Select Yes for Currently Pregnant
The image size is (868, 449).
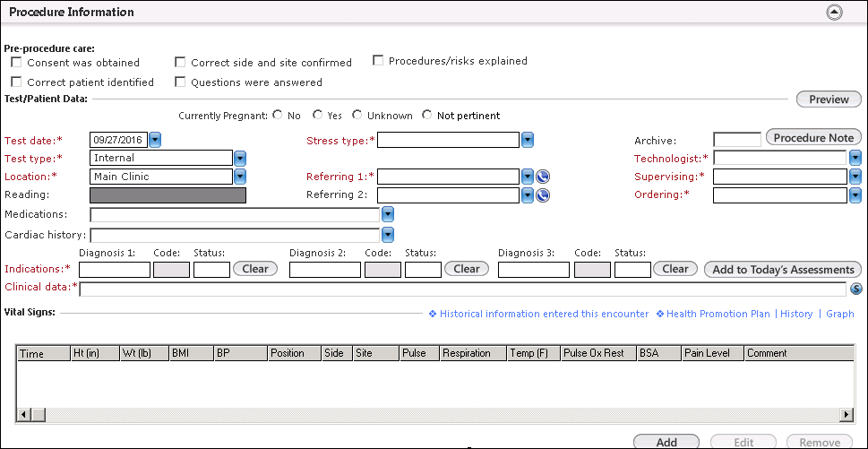click(317, 115)
